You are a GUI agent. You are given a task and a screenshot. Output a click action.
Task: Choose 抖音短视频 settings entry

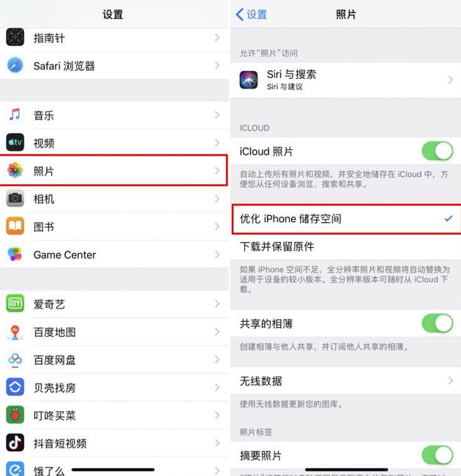click(x=115, y=443)
